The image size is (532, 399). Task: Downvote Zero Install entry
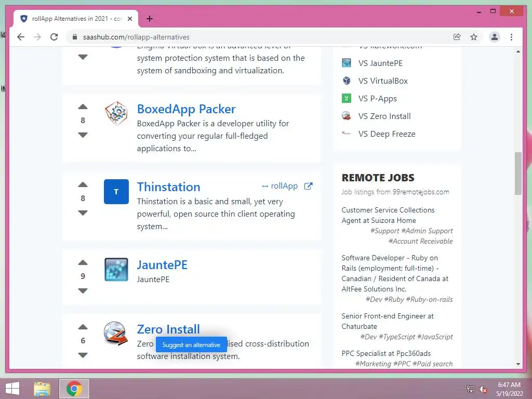point(83,355)
